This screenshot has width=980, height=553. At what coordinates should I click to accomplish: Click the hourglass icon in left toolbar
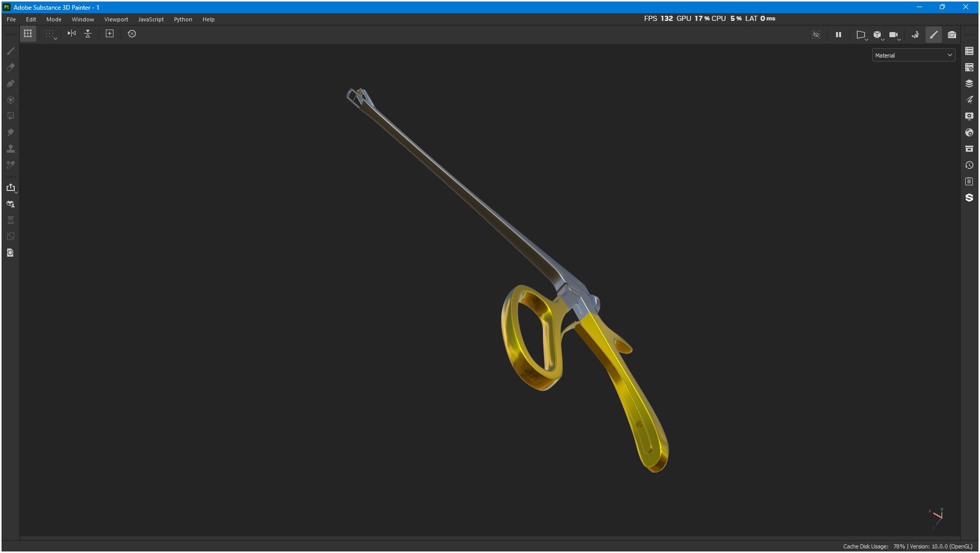tap(11, 220)
